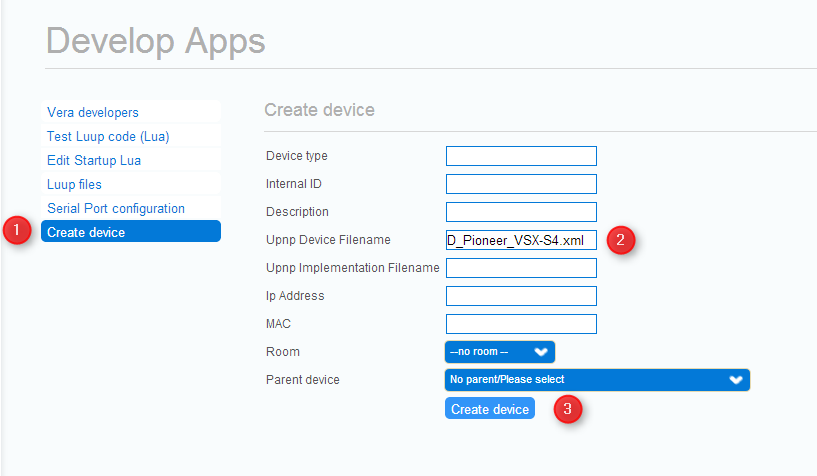Click the Upnp Implementation Filename label
This screenshot has height=476, width=817.
pyautogui.click(x=353, y=268)
